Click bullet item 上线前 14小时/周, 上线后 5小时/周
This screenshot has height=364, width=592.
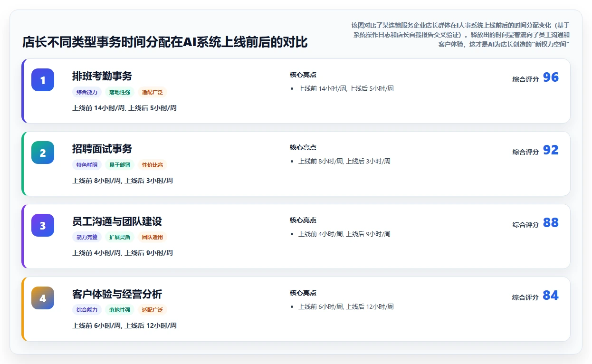coord(346,88)
